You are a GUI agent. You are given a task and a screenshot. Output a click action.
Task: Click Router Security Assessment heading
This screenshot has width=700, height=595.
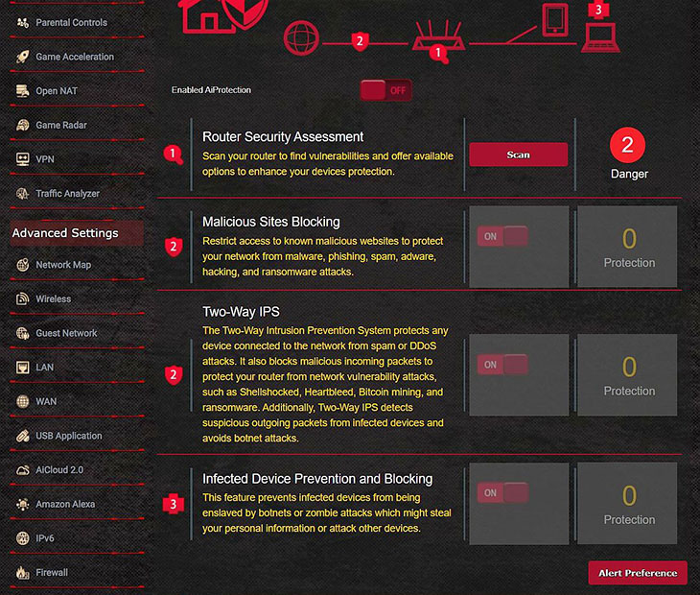(283, 136)
